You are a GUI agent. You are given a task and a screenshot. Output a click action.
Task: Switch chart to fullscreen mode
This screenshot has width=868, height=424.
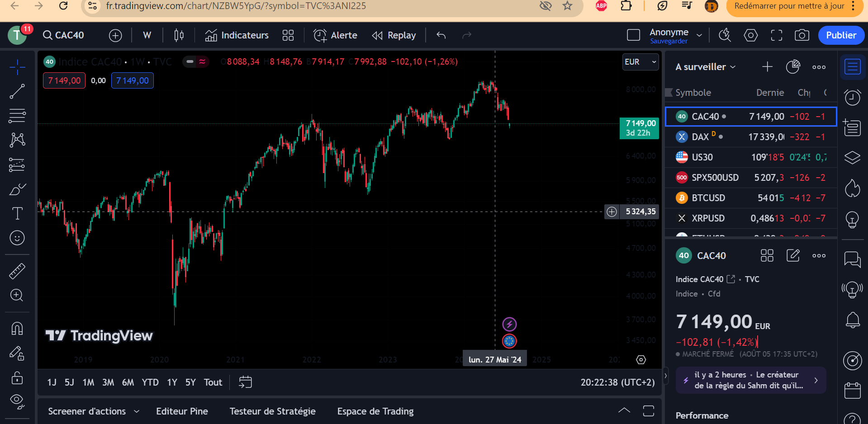[x=777, y=35]
